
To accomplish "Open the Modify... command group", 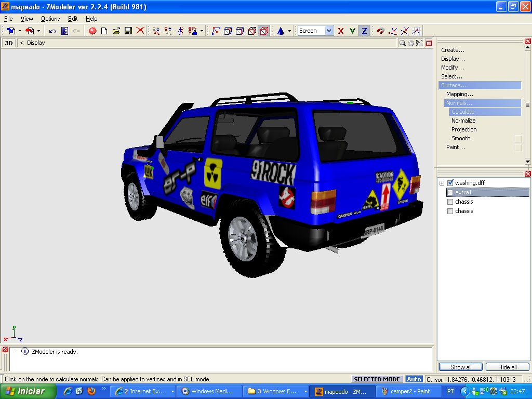I will click(453, 68).
